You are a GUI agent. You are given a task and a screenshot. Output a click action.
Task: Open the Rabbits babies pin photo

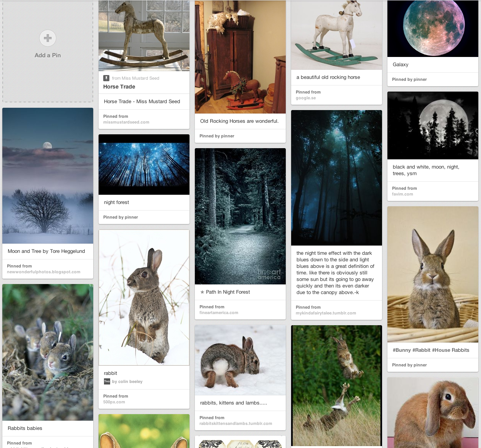pyautogui.click(x=48, y=352)
